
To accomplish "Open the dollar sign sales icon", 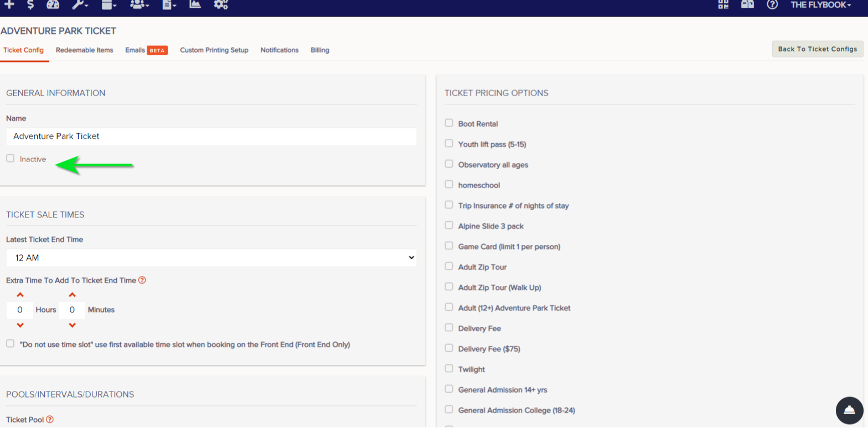I will coord(30,4).
